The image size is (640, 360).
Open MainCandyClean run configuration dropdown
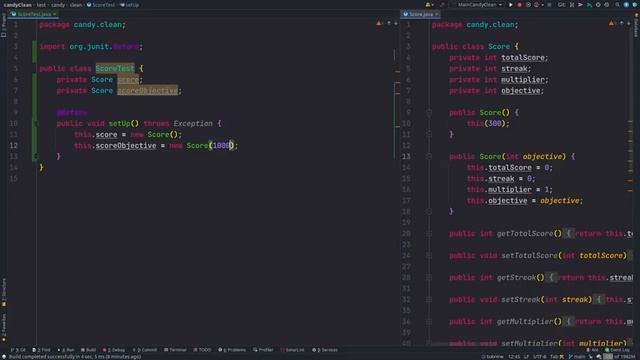[x=480, y=5]
